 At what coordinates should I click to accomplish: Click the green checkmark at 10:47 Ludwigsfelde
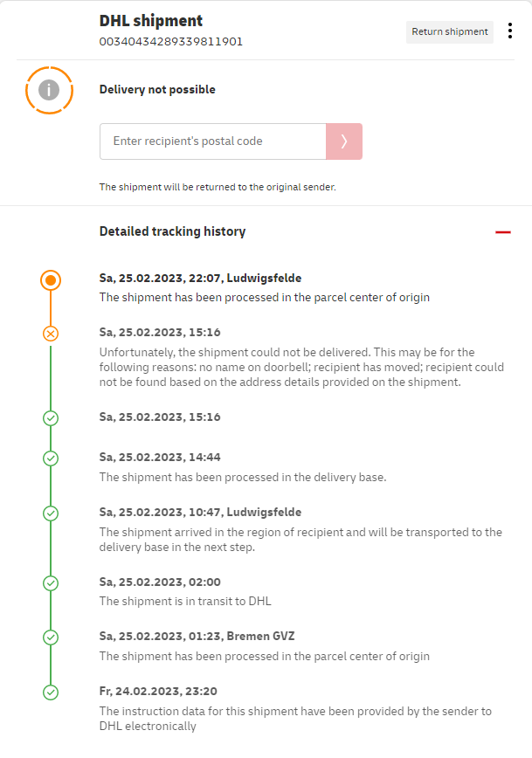click(51, 513)
